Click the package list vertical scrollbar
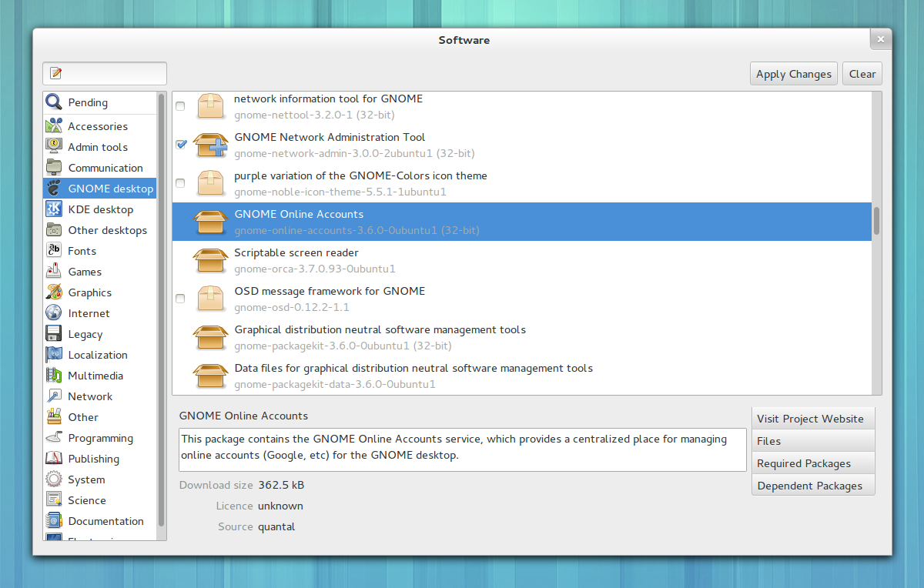 [876, 221]
